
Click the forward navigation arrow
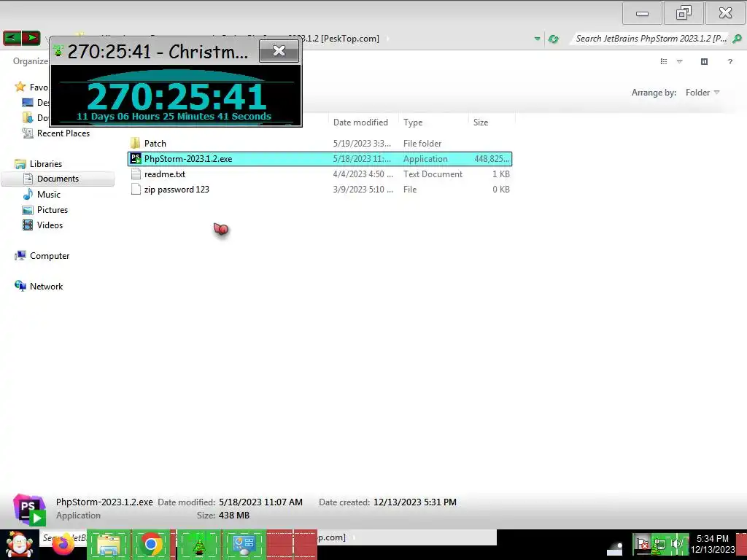click(31, 38)
